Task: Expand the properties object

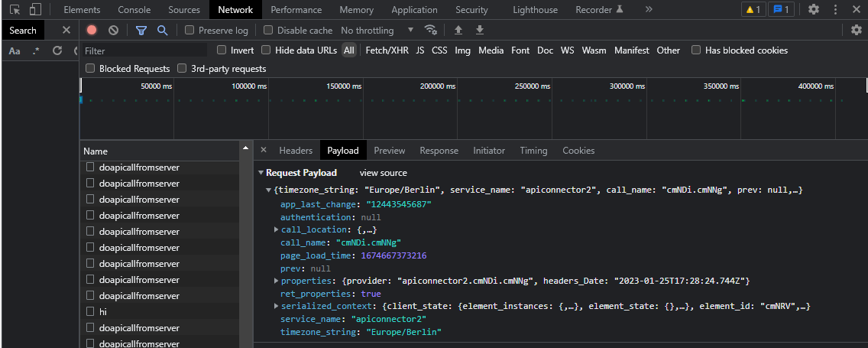Action: click(x=277, y=281)
